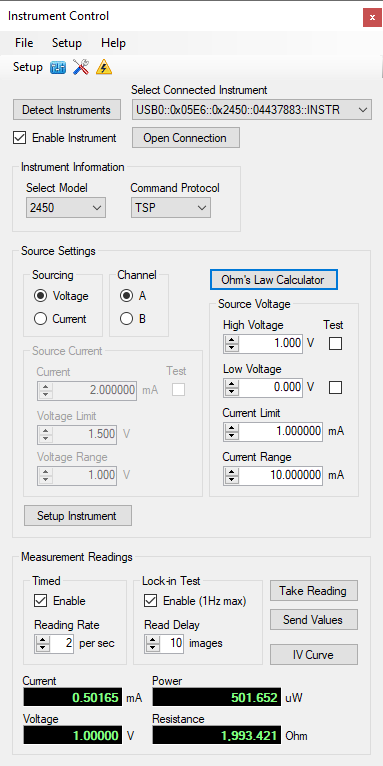
Task: Click the Take Reading button
Action: pyautogui.click(x=314, y=591)
